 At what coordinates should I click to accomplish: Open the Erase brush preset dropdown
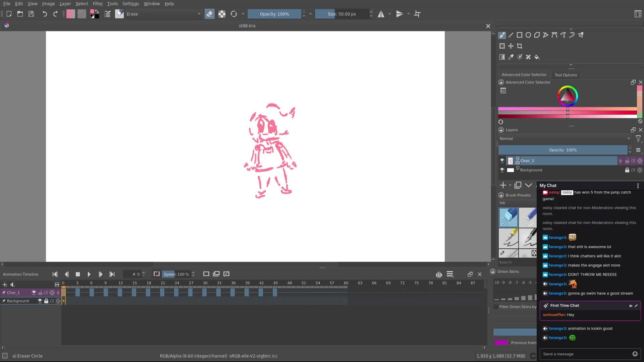click(x=199, y=14)
